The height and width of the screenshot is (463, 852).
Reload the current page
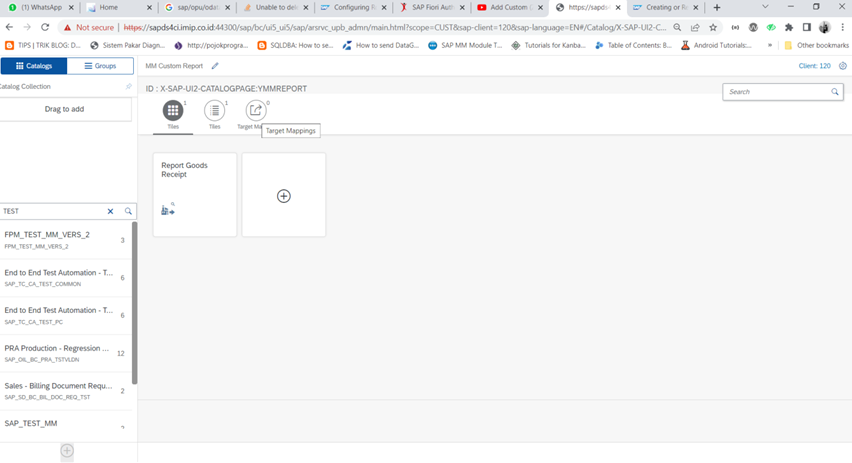pyautogui.click(x=45, y=27)
